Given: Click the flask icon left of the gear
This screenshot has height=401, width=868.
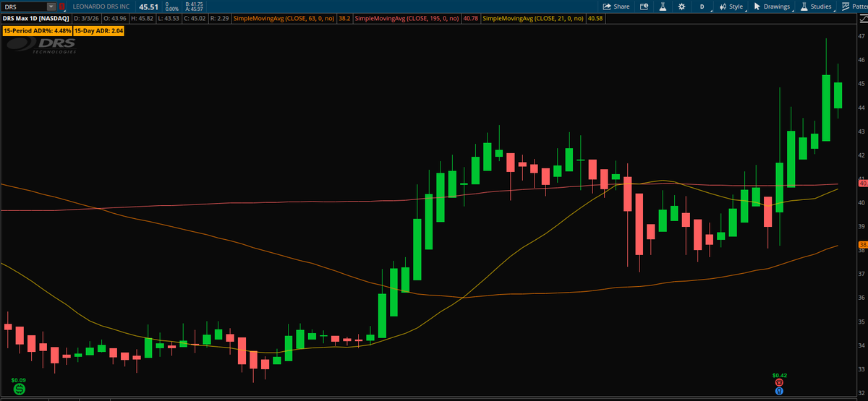Looking at the screenshot, I should click(x=661, y=7).
